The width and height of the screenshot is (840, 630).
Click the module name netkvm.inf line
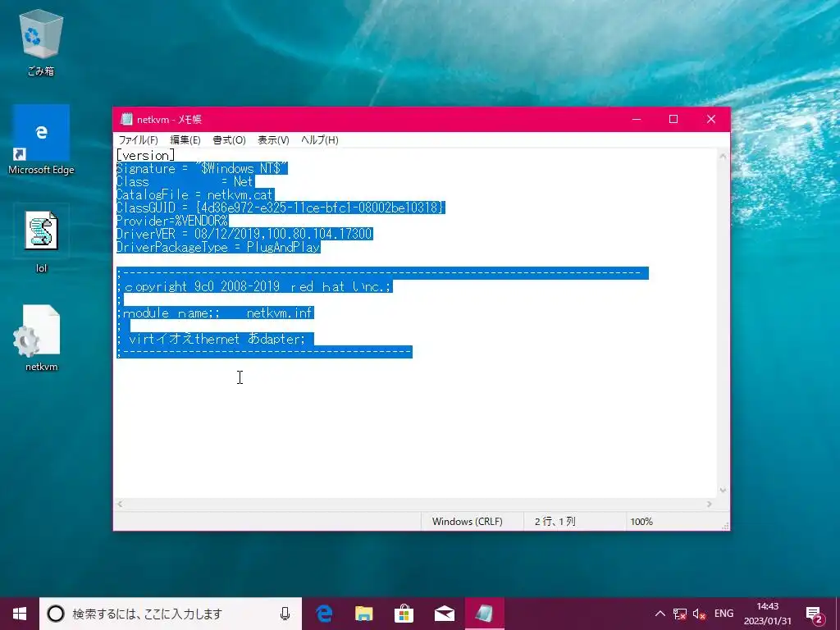point(215,313)
